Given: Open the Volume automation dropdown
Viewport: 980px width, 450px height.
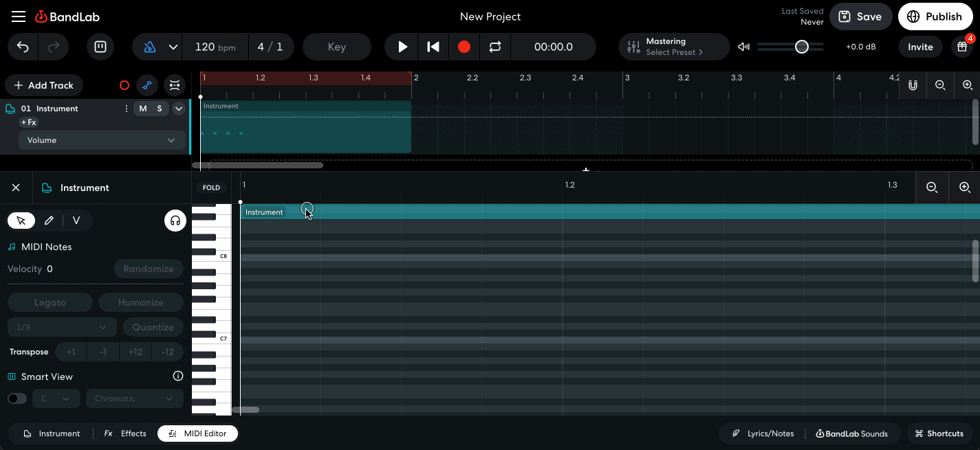Looking at the screenshot, I should click(101, 140).
